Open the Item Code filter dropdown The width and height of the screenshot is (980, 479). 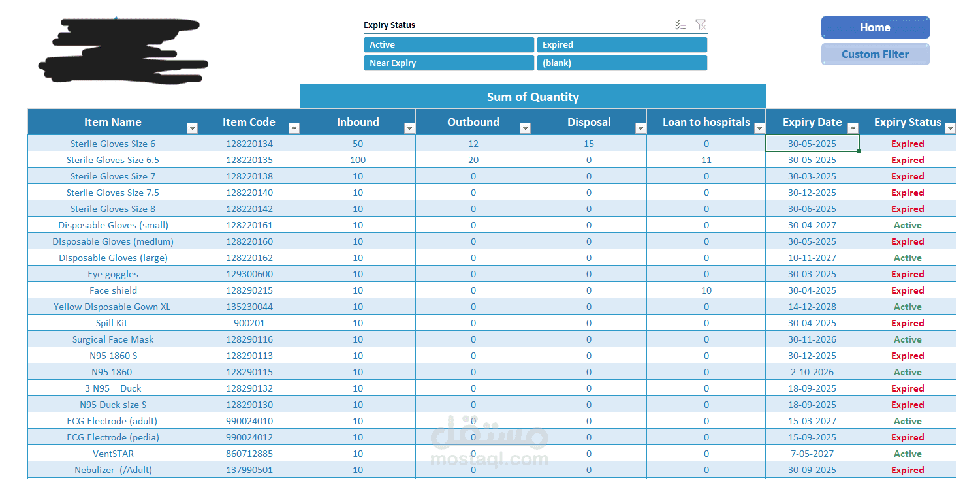294,129
